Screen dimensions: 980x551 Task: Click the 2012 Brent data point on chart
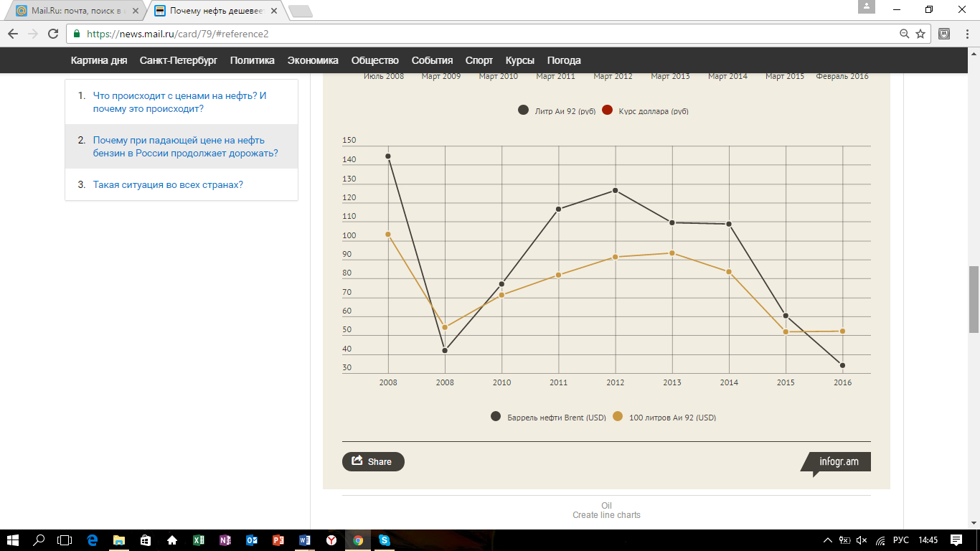[616, 190]
